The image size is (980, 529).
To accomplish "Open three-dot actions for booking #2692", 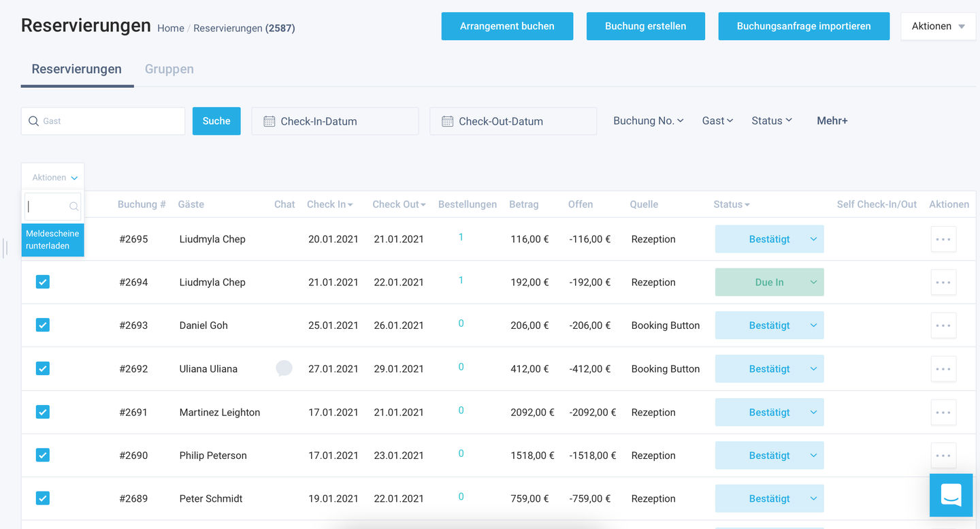I will (x=943, y=368).
